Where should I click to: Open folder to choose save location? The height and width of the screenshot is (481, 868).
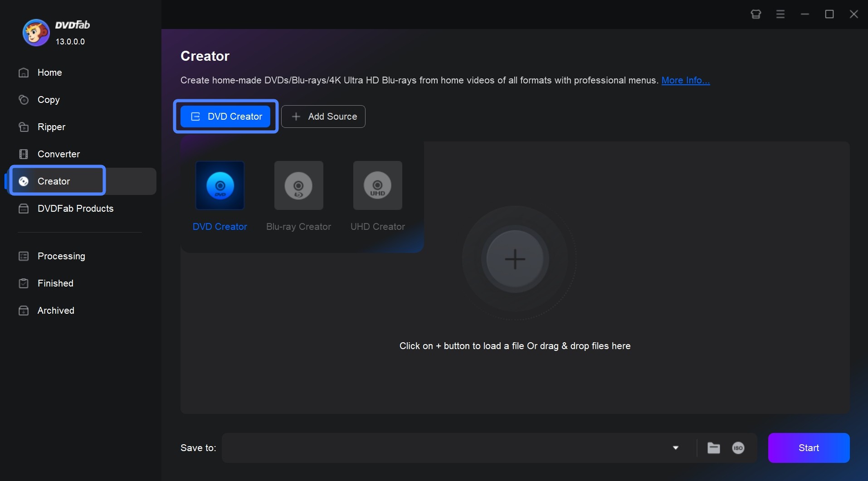click(x=713, y=448)
